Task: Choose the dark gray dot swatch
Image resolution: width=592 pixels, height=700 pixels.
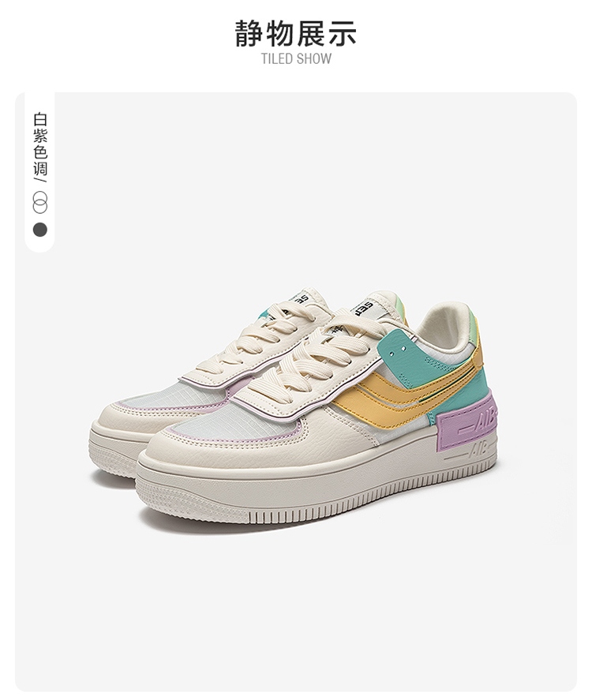Action: (x=39, y=230)
